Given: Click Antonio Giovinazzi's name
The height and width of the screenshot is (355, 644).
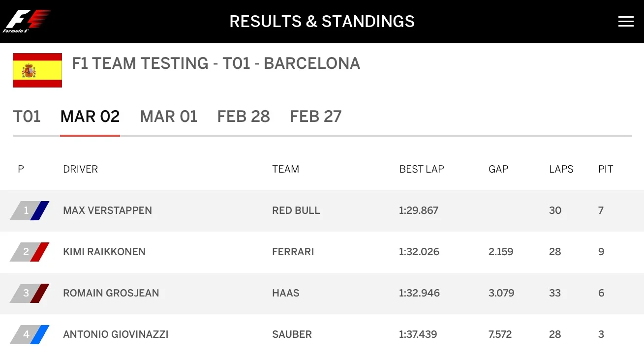Looking at the screenshot, I should (x=116, y=334).
